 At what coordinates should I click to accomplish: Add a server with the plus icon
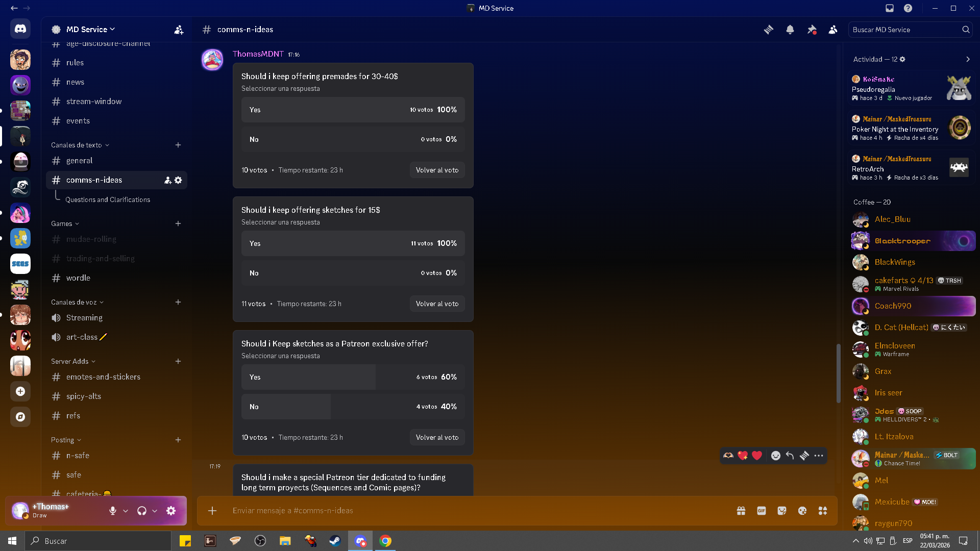pyautogui.click(x=20, y=391)
